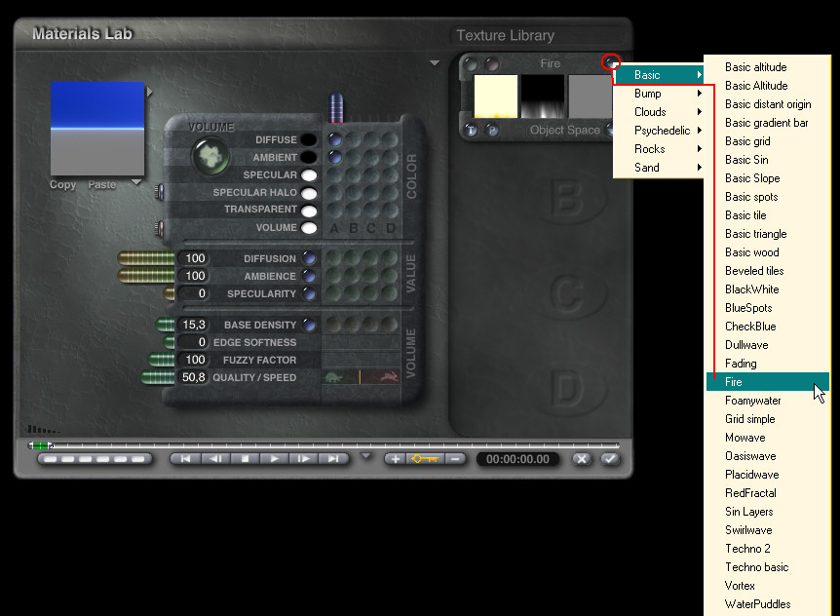This screenshot has height=616, width=840.
Task: Cancel Materials Lab with the X button
Action: click(582, 459)
